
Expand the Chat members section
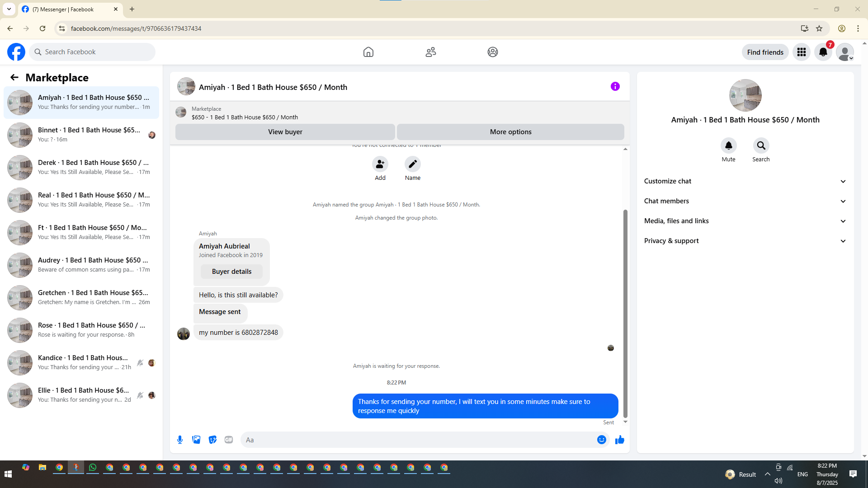(x=745, y=201)
